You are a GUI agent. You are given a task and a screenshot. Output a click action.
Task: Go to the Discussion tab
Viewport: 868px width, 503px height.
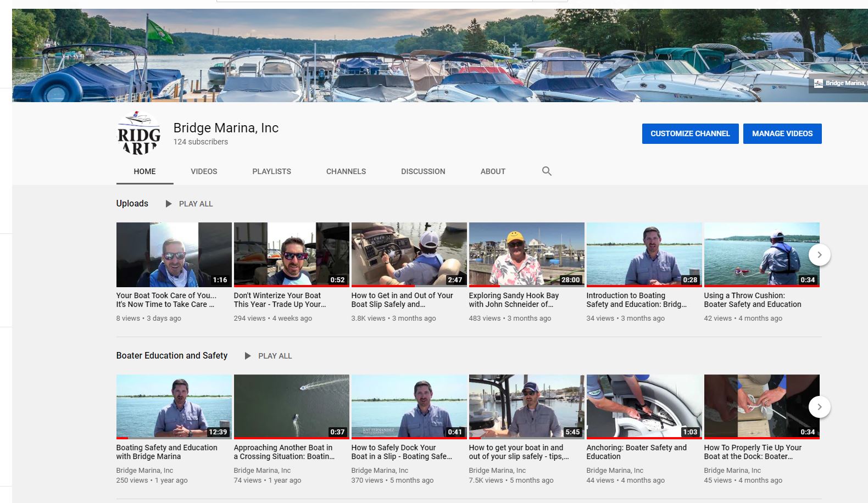click(423, 171)
